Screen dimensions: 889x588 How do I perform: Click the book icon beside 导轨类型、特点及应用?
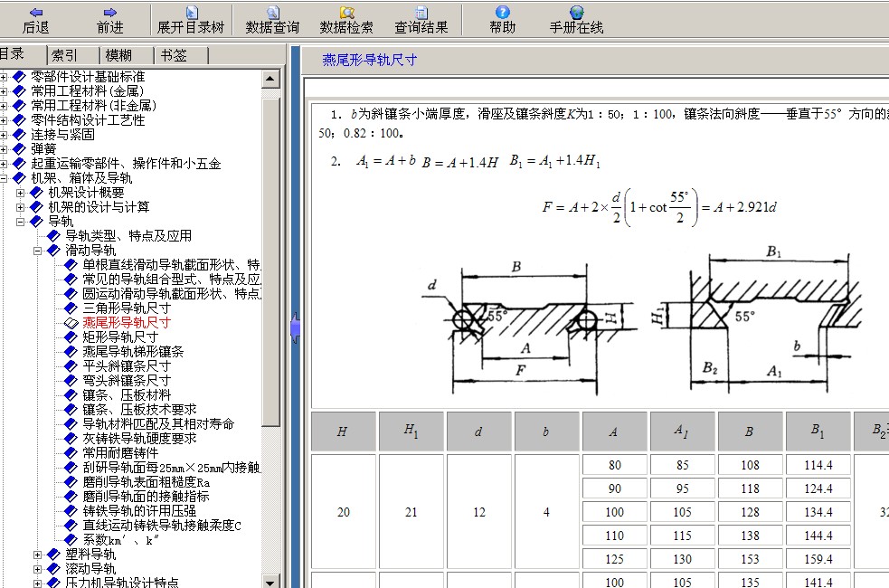coord(54,235)
